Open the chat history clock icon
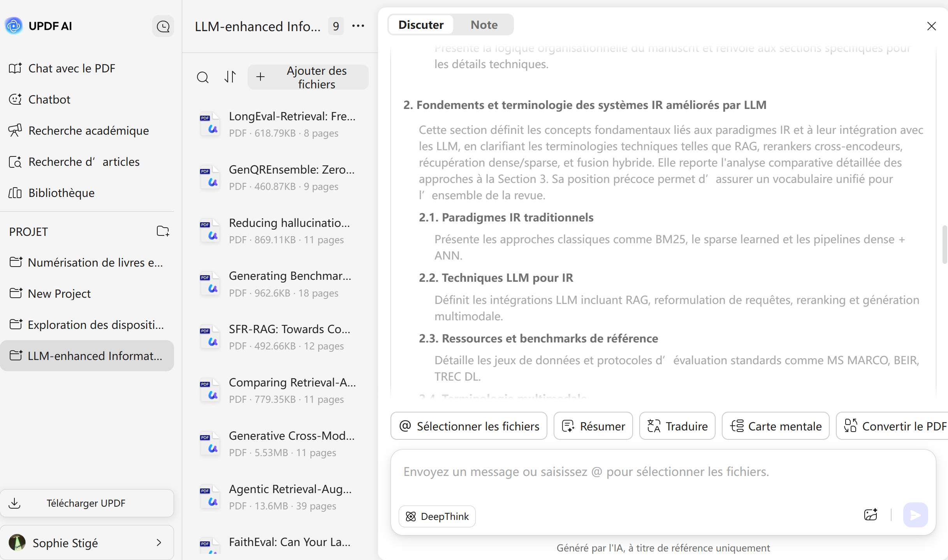 (163, 26)
